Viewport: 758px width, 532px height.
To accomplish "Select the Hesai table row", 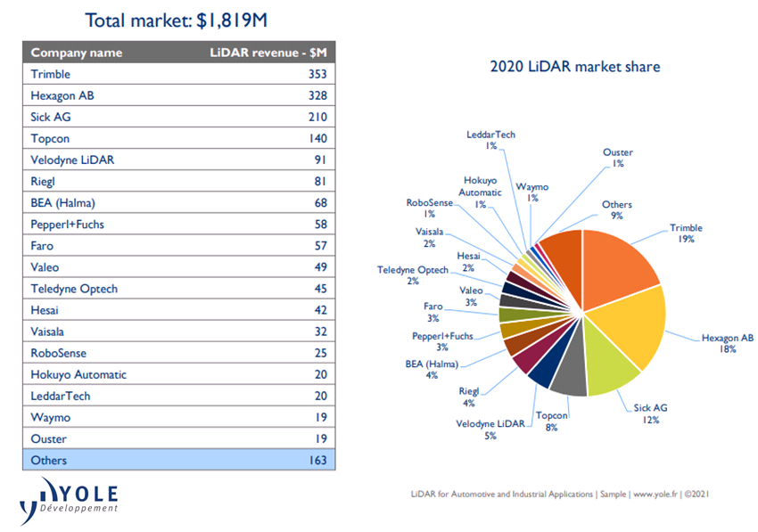I will pos(179,310).
